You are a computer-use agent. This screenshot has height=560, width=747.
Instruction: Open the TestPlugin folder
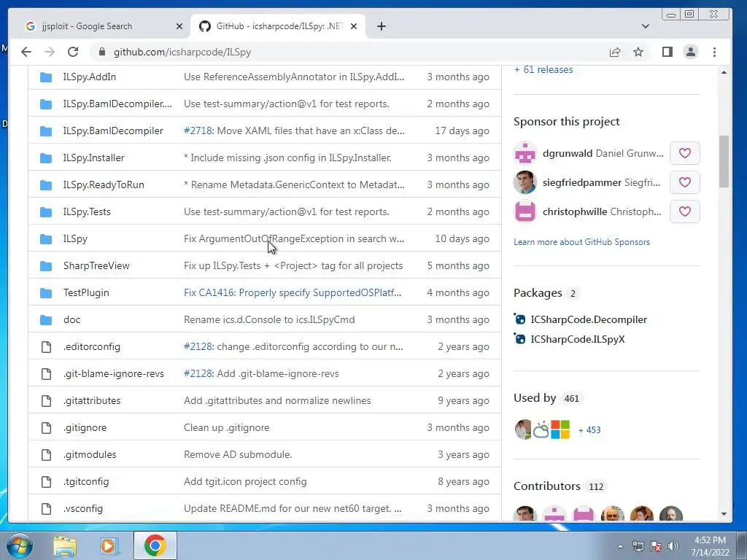[x=86, y=292]
